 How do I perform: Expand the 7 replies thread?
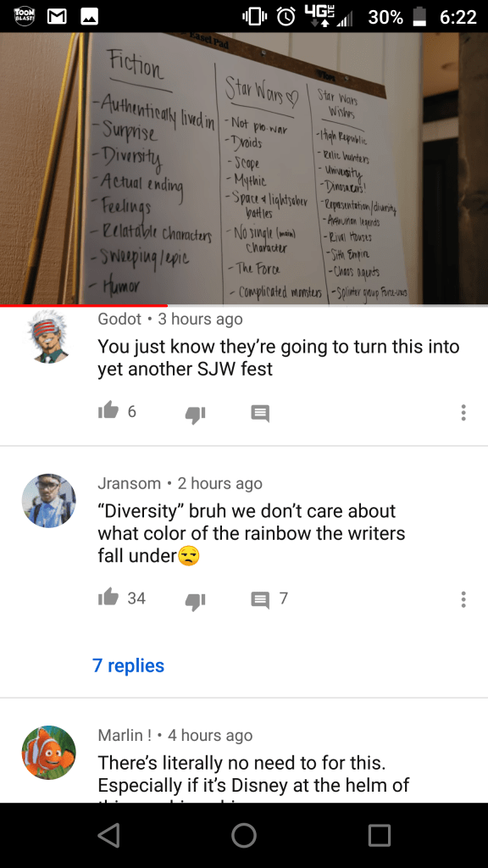129,665
